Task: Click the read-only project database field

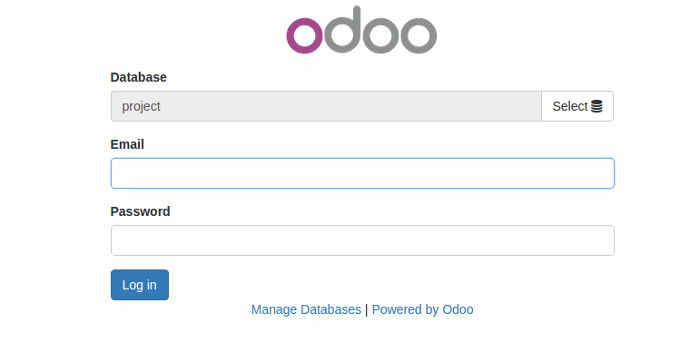Action: [326, 106]
